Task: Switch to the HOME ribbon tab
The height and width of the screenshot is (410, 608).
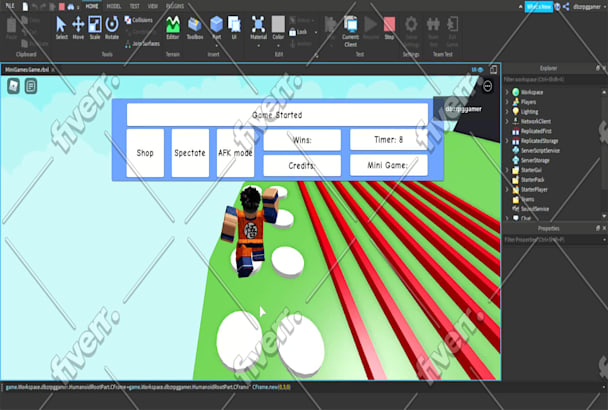Action: 92,6
